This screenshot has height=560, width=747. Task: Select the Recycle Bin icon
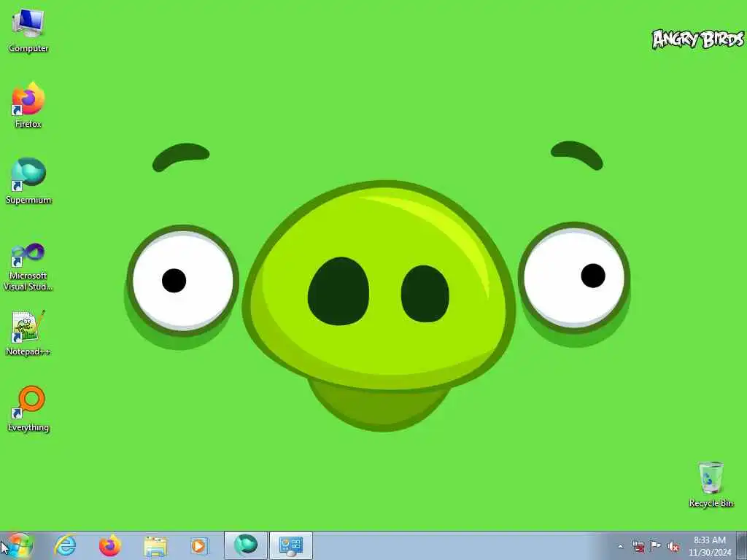point(711,484)
